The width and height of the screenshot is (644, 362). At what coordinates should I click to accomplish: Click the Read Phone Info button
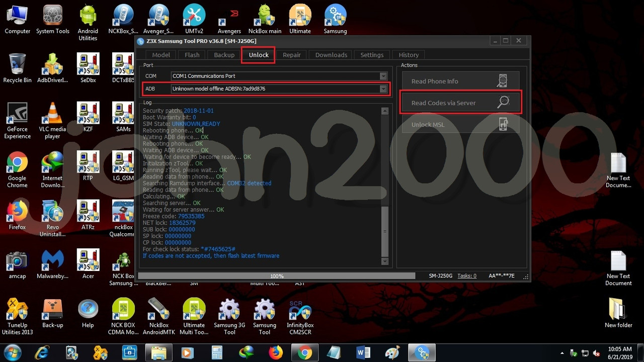[460, 80]
